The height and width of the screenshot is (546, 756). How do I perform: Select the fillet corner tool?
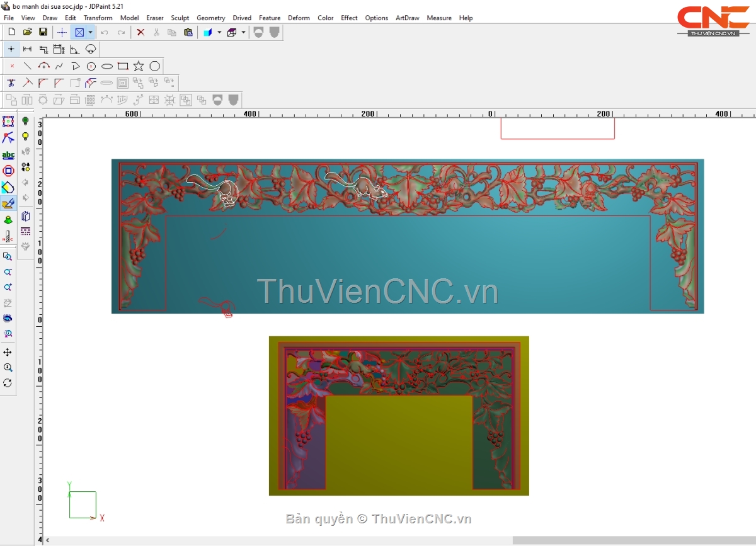pos(43,82)
